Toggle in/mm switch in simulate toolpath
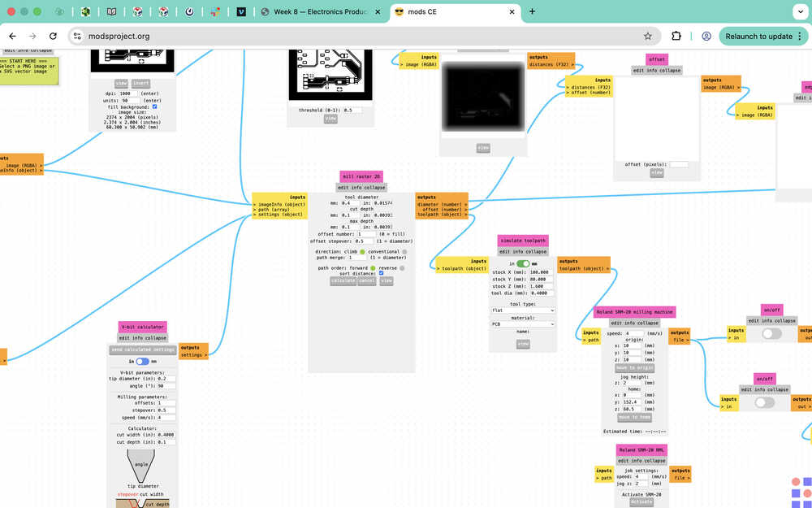Screen dimensions: 812x508 point(523,264)
